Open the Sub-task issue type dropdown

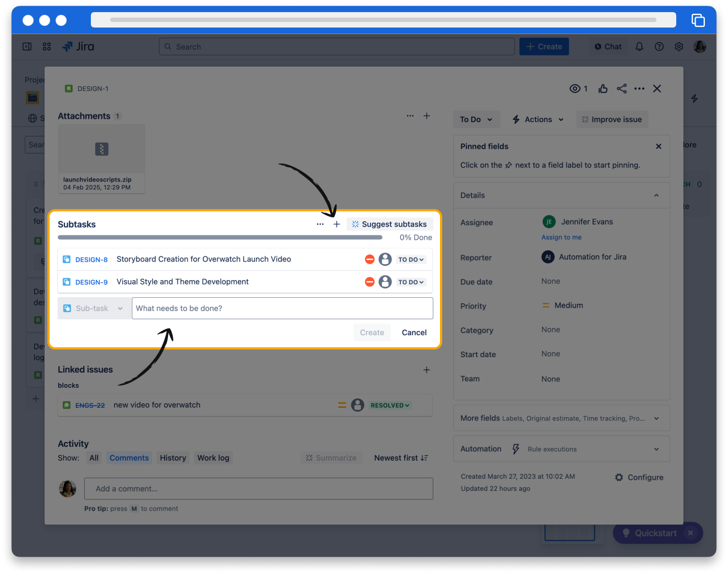94,308
